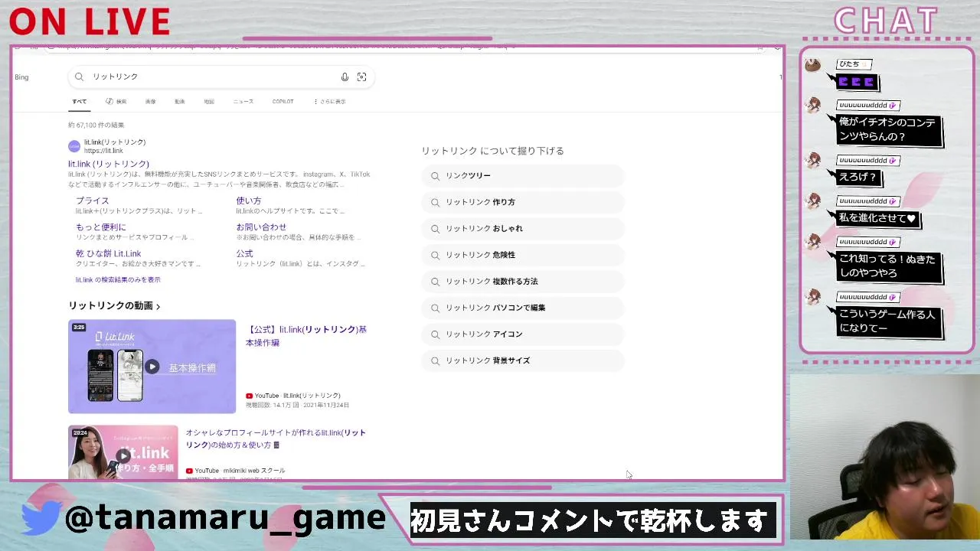This screenshot has height=551, width=980.
Task: Click 初見さんコメントで乾杯します banner text
Action: point(588,521)
